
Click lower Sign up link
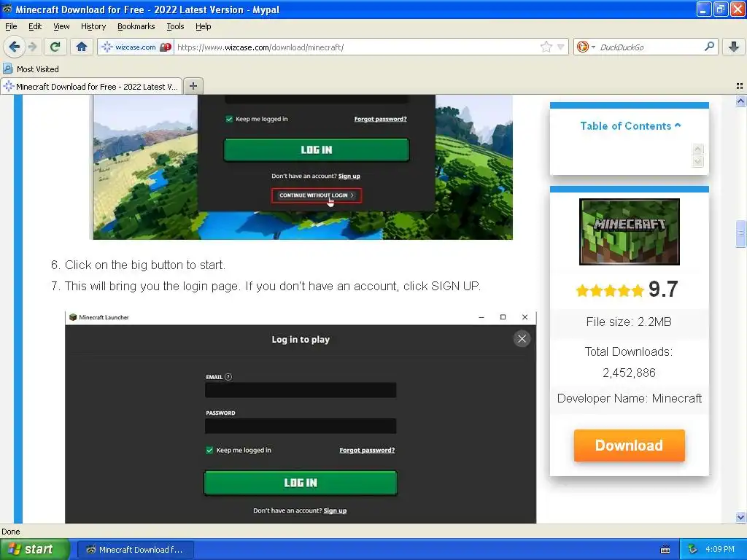point(335,510)
